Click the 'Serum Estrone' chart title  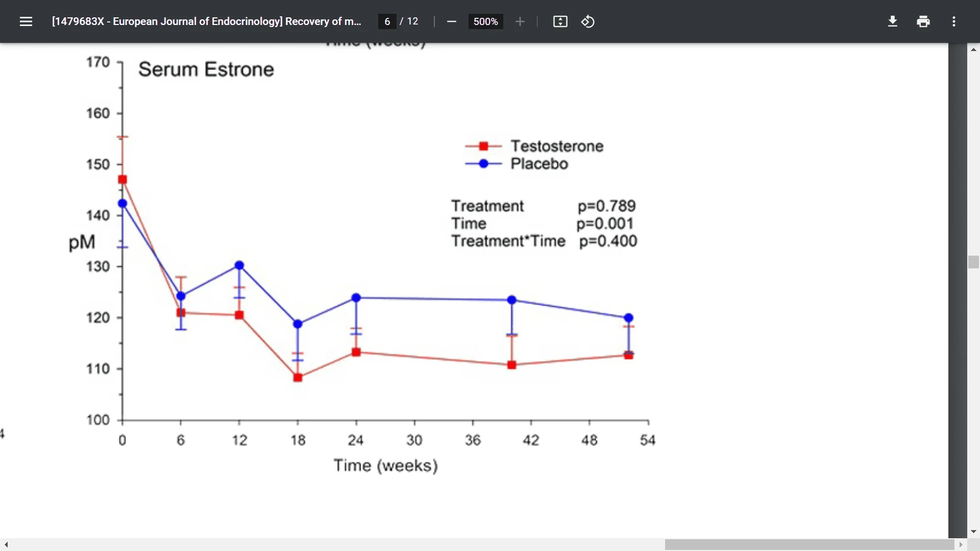coord(206,69)
